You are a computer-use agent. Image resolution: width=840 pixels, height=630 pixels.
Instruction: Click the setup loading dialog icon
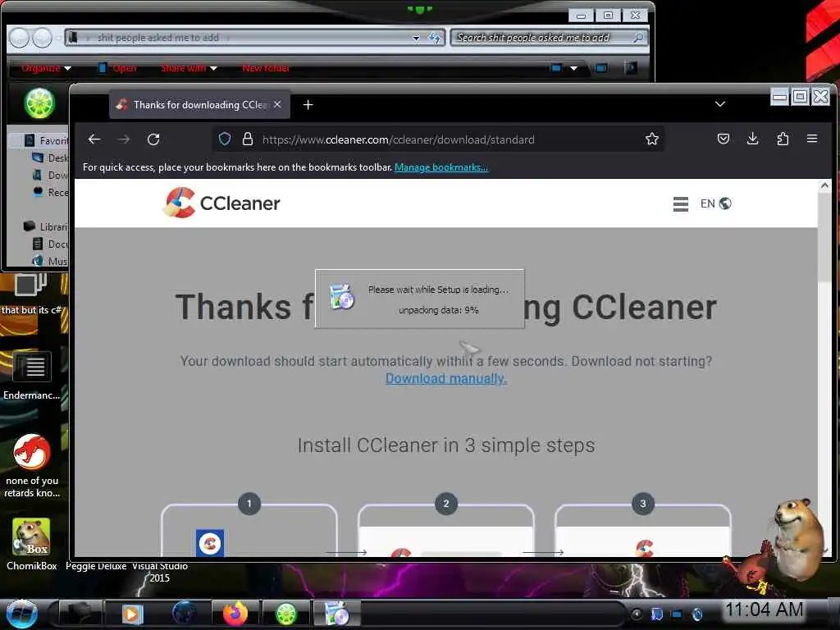(x=342, y=297)
